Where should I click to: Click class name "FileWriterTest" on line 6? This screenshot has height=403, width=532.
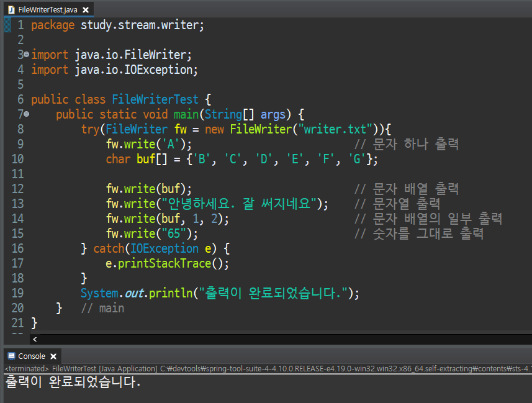[155, 99]
